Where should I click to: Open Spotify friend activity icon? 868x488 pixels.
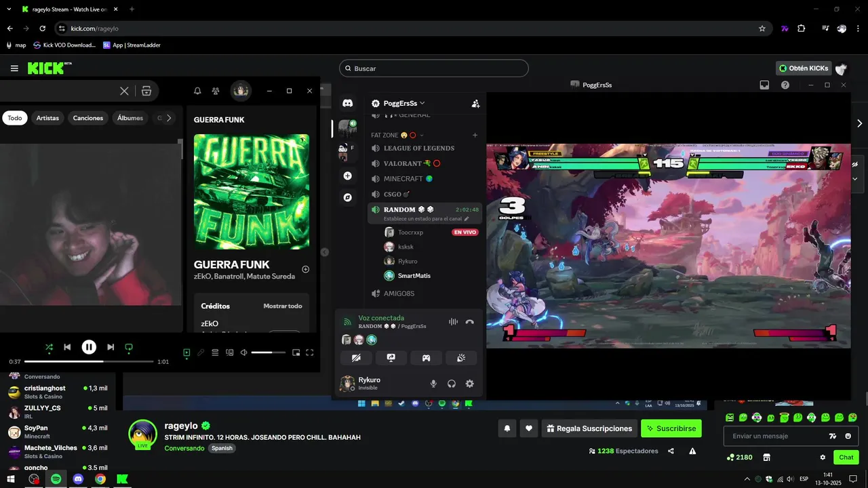[216, 91]
